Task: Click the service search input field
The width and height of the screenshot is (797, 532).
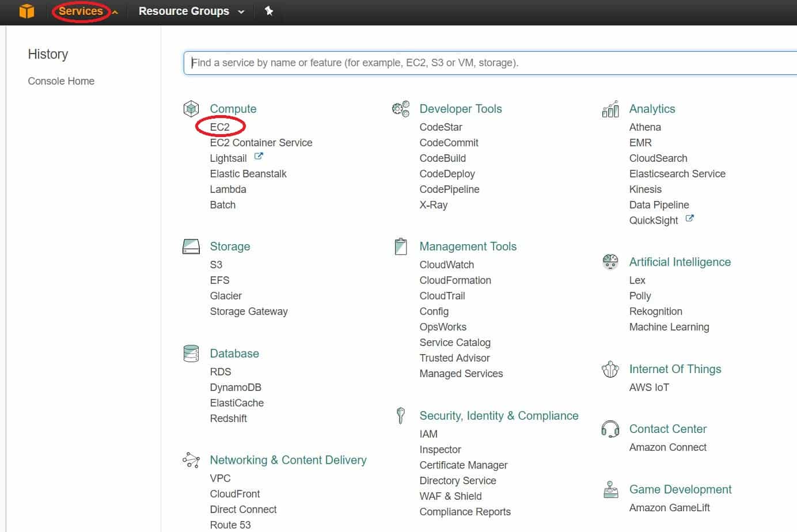Action: click(x=489, y=63)
